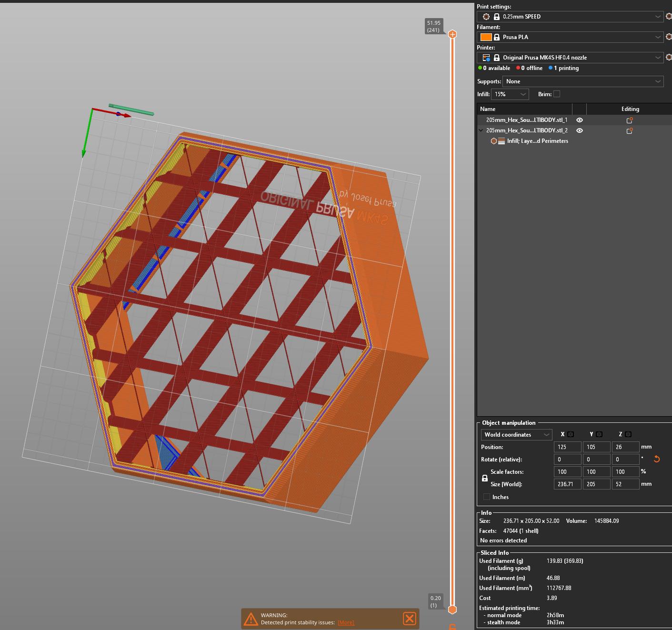
Task: Click the Size Y field 205
Action: pos(596,484)
